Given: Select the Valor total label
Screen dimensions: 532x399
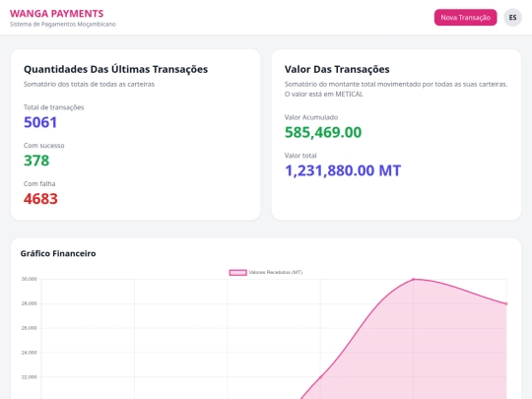Looking at the screenshot, I should 300,156.
